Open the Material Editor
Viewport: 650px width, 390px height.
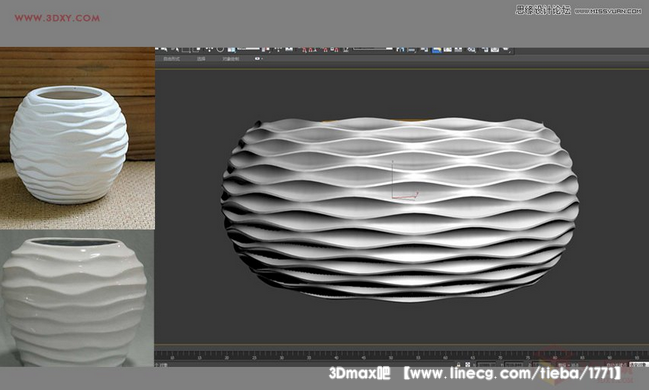pos(471,50)
